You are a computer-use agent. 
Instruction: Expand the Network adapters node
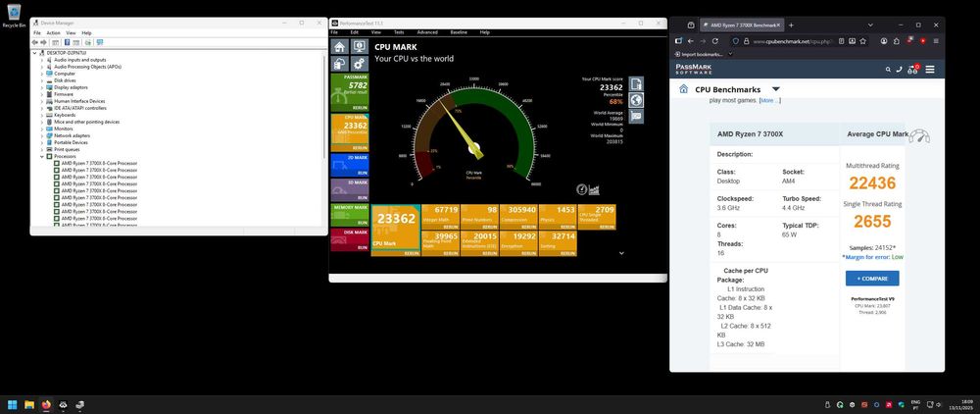pos(42,135)
